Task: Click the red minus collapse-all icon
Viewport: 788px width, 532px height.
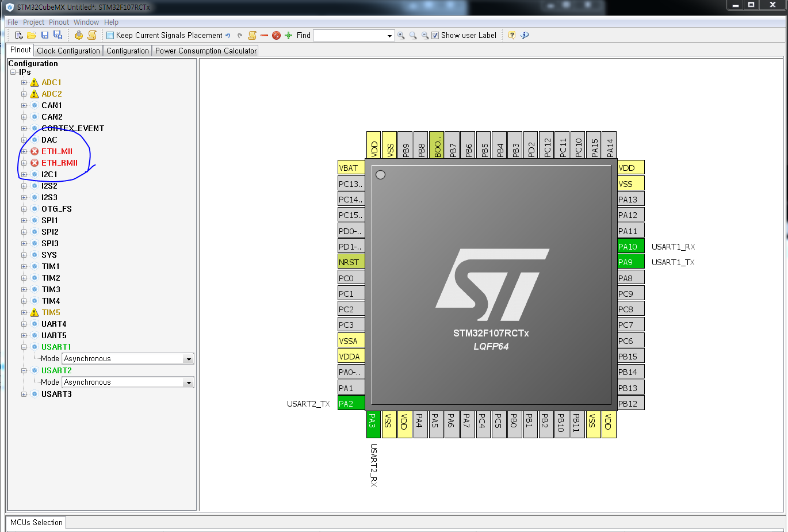Action: point(264,36)
